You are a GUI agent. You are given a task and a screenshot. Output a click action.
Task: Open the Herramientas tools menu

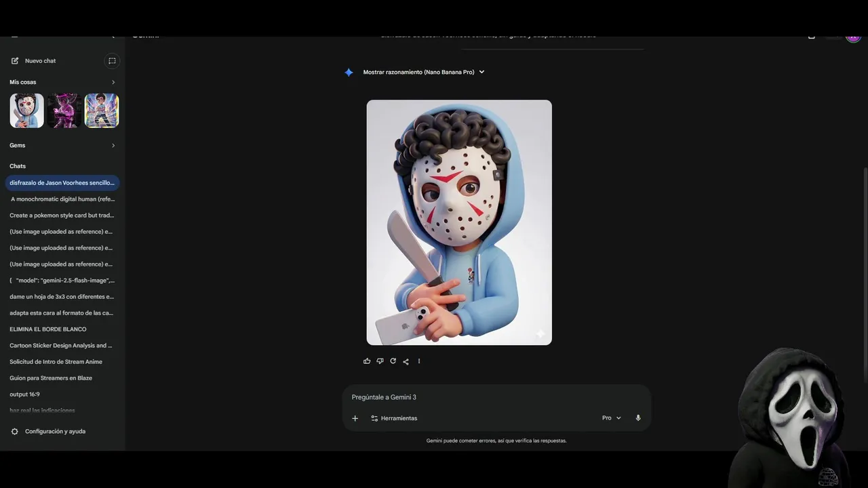[394, 418]
